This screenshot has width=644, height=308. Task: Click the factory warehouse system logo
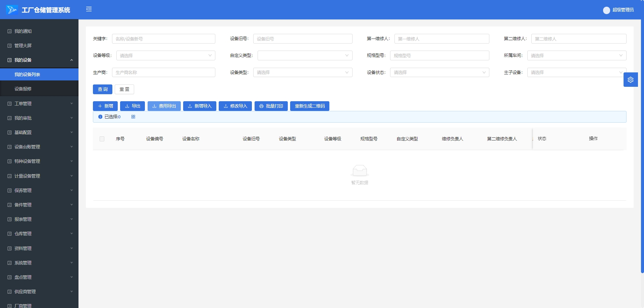[12, 10]
